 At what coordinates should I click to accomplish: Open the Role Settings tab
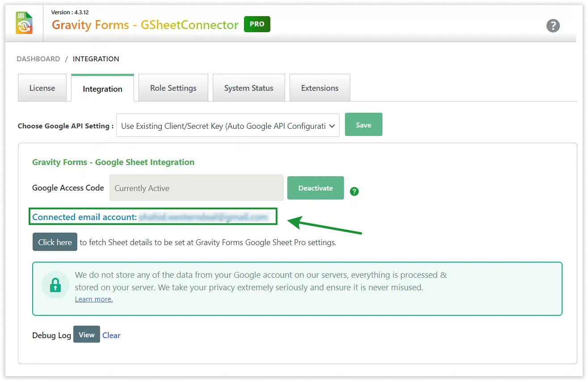(173, 88)
